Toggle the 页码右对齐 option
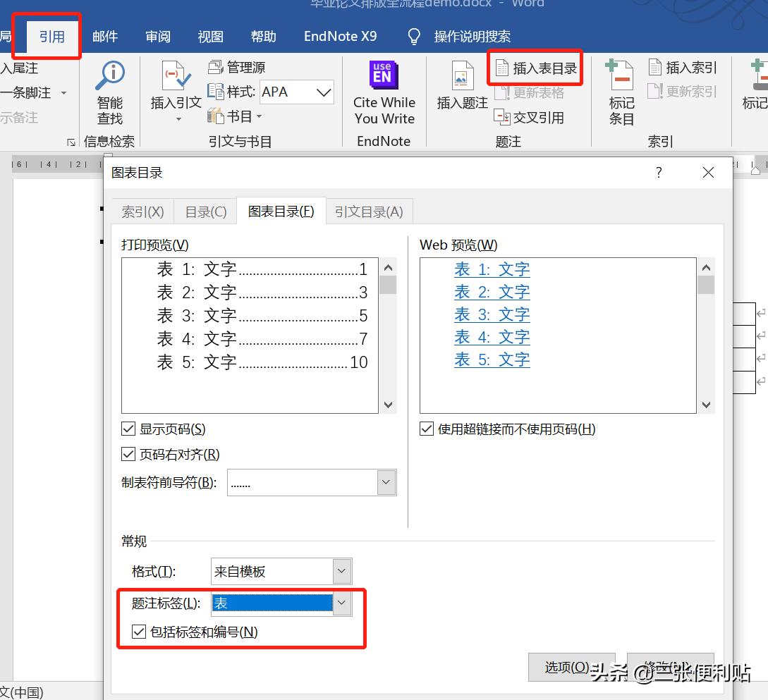 (128, 454)
